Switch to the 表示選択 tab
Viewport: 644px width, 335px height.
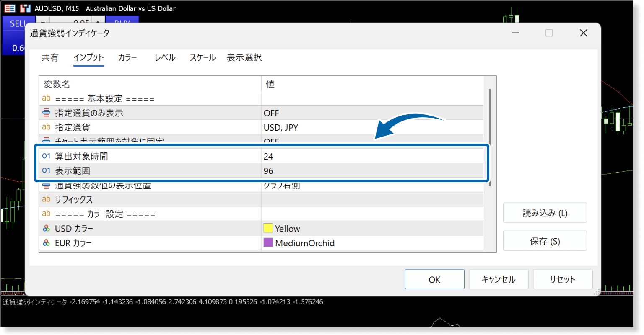click(244, 58)
